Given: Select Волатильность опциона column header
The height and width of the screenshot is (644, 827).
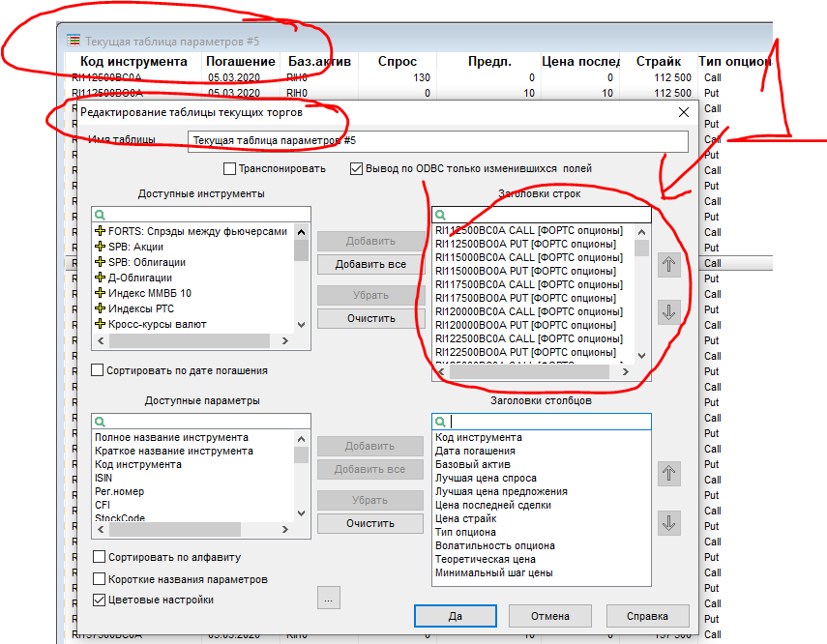Looking at the screenshot, I should pos(494,545).
